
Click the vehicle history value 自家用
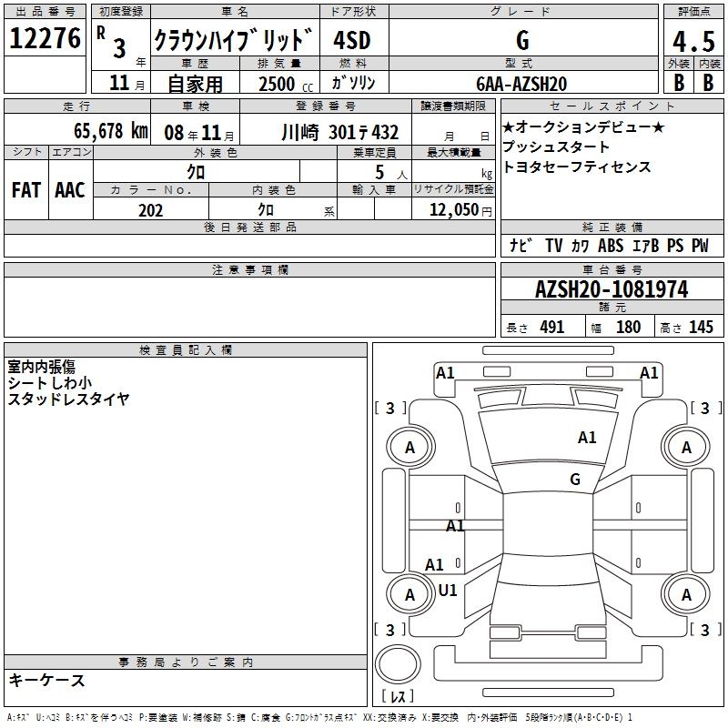pos(195,84)
